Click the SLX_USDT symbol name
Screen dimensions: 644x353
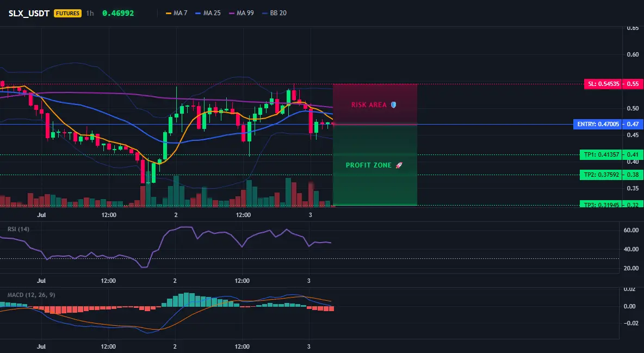tap(29, 13)
